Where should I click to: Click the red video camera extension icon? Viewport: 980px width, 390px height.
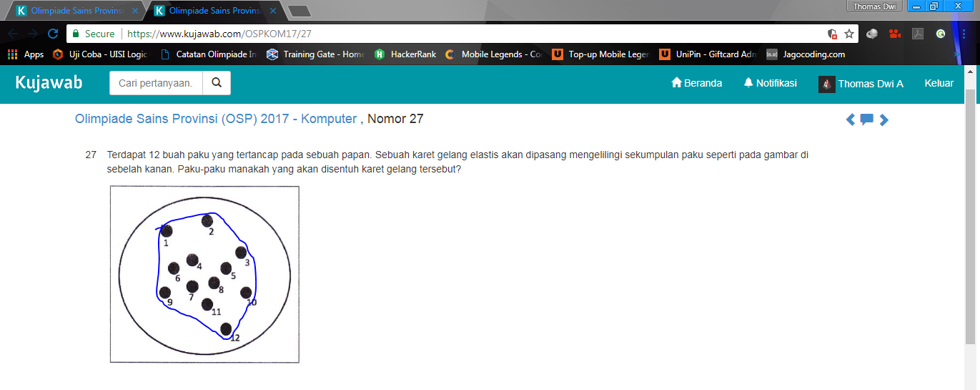(894, 34)
